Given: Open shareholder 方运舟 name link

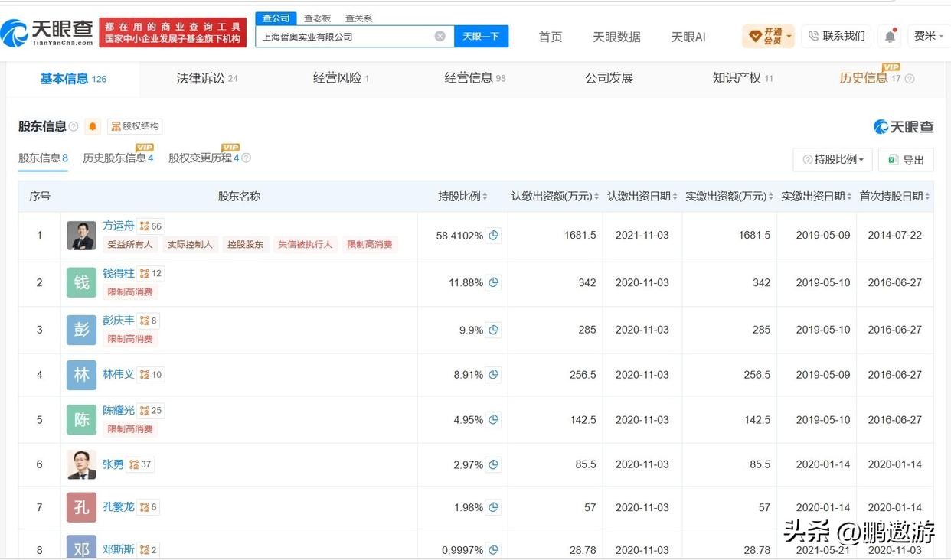Looking at the screenshot, I should pyautogui.click(x=118, y=226).
